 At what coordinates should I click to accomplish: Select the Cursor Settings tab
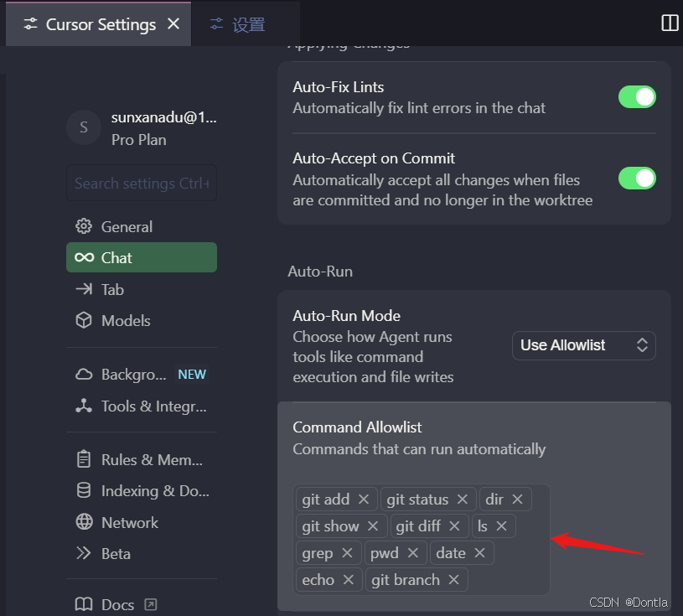pyautogui.click(x=98, y=24)
